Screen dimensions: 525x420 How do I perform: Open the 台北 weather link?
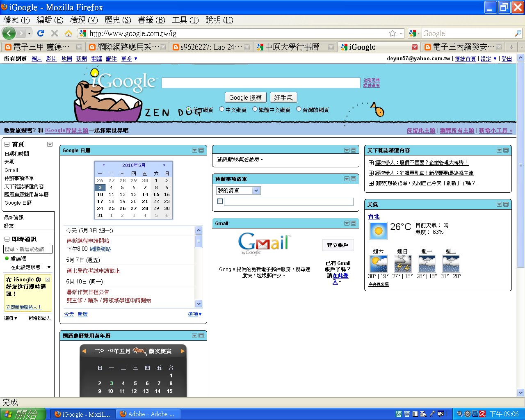(x=374, y=216)
